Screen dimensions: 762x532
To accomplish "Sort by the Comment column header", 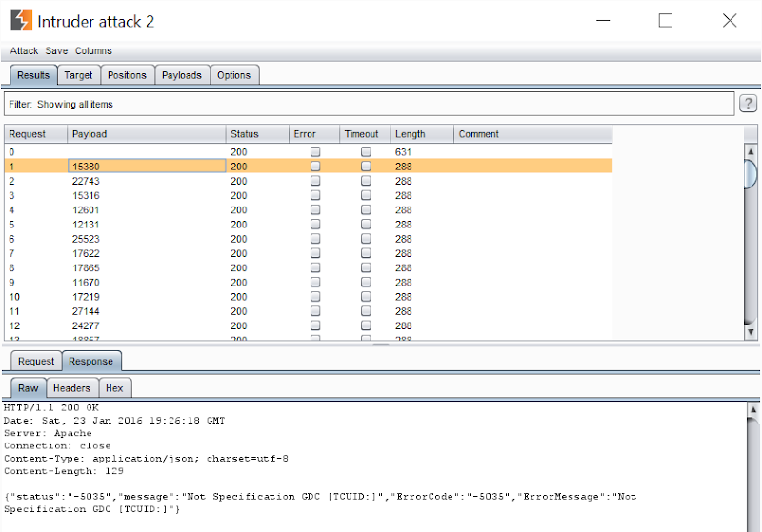I will [x=532, y=134].
